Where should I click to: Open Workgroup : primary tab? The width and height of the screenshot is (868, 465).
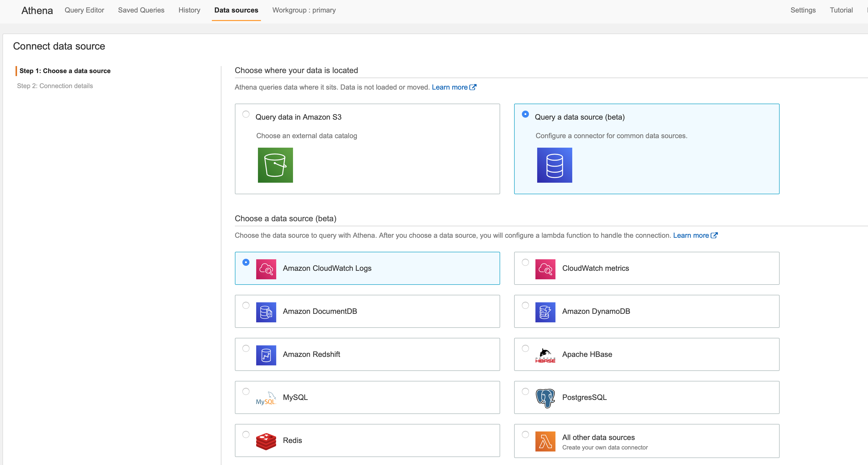304,10
